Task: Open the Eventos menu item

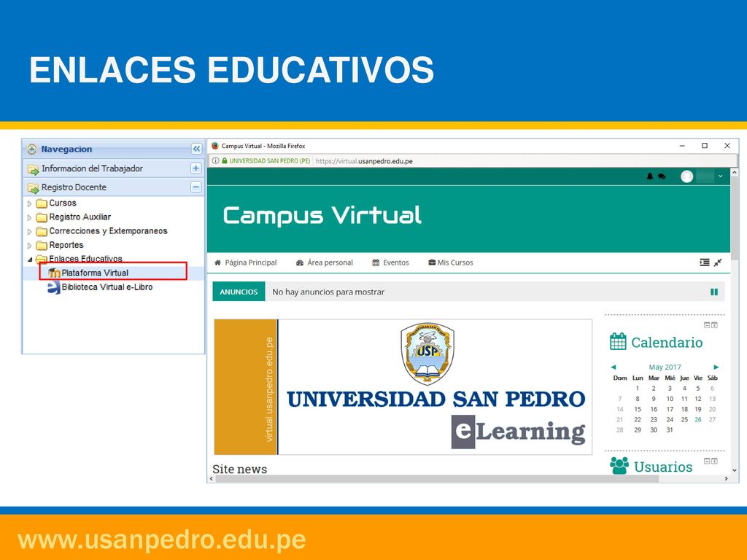Action: (396, 262)
